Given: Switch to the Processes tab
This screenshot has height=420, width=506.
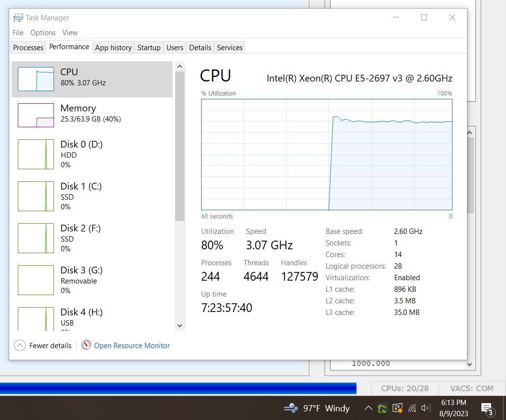Looking at the screenshot, I should (28, 47).
